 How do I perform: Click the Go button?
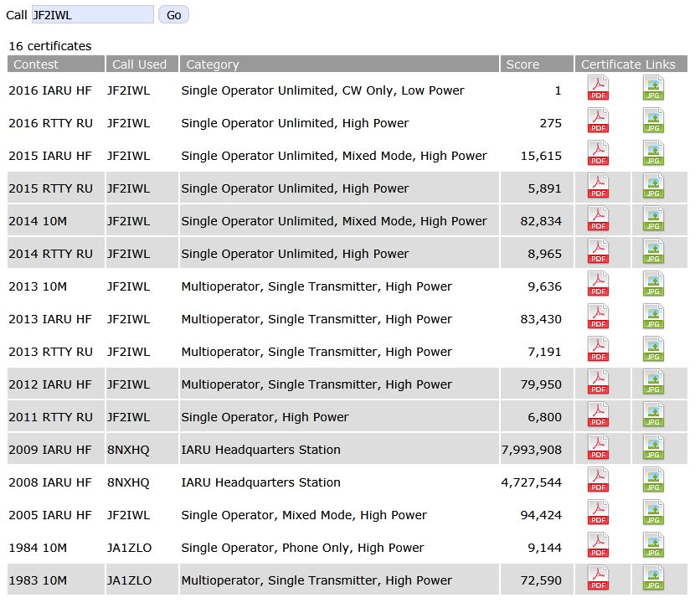coord(173,15)
